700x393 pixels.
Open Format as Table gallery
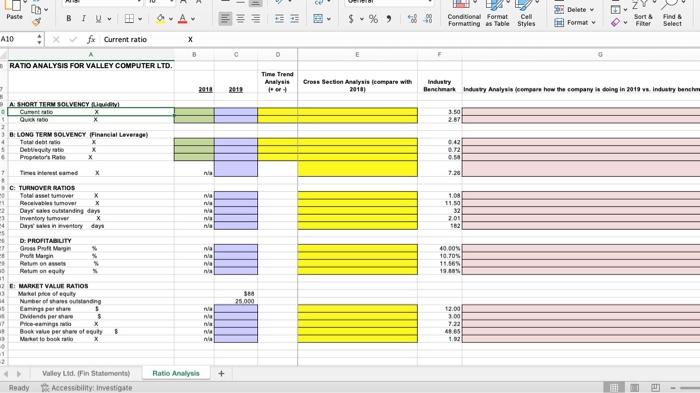coord(497,13)
